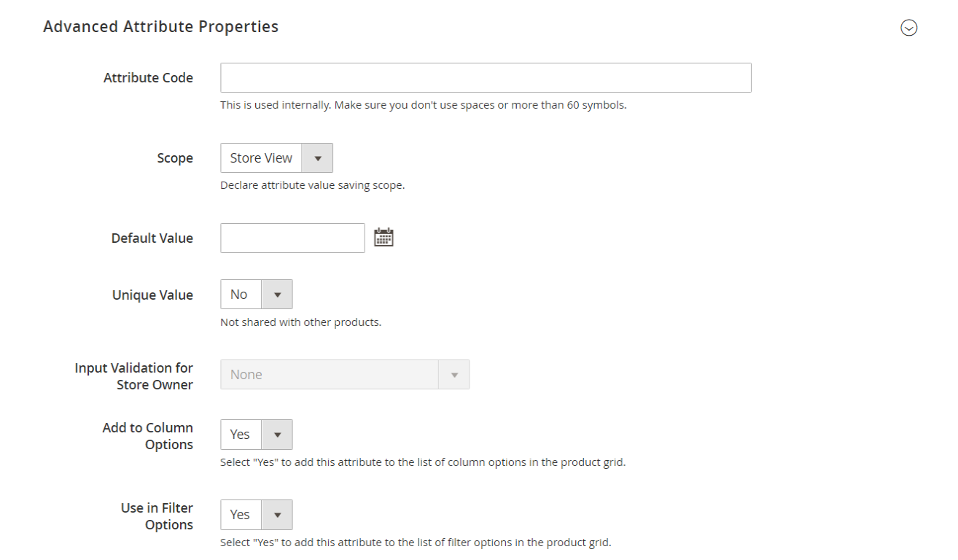This screenshot has width=958, height=560.
Task: Open the Scope selector showing Store View
Action: 260,157
